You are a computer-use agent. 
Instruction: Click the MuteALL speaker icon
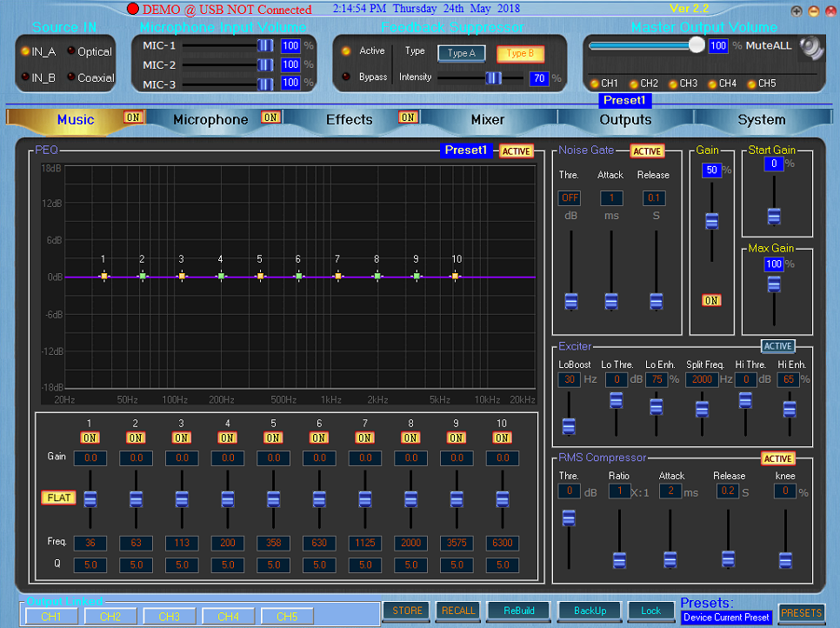coord(811,48)
